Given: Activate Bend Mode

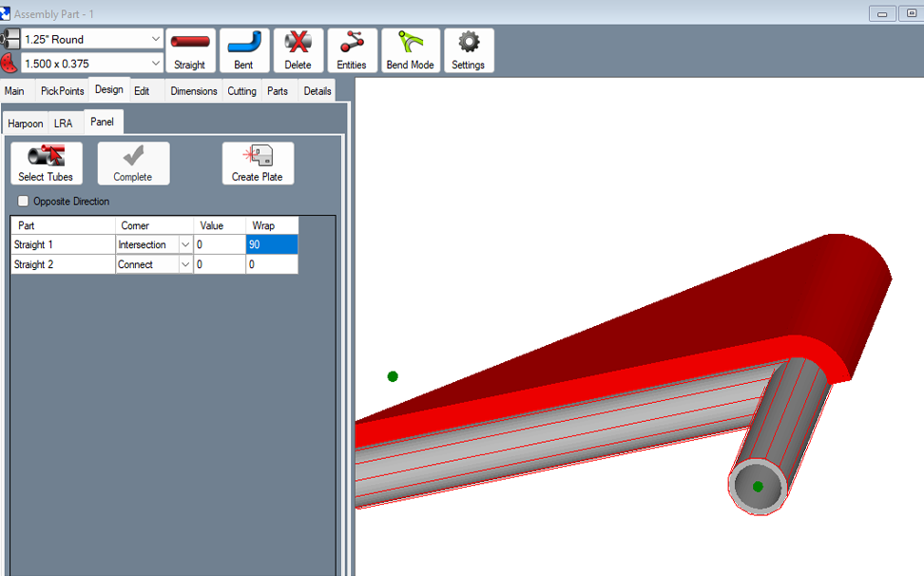Looking at the screenshot, I should [410, 50].
